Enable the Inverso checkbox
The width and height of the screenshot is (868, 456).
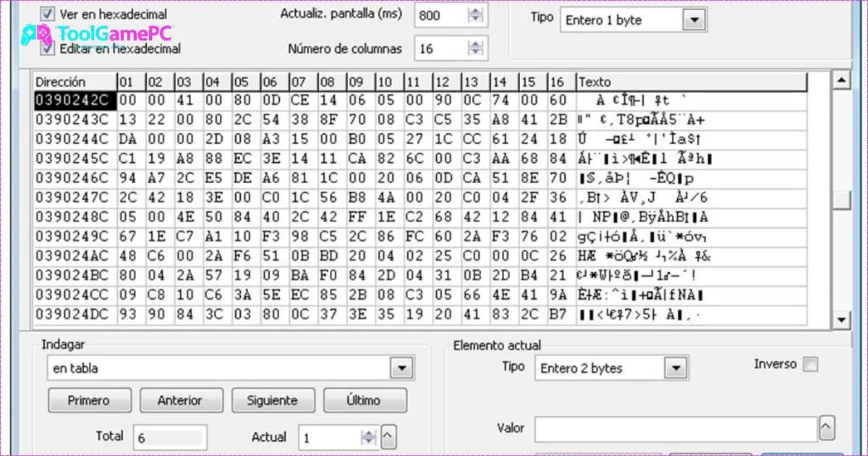tap(811, 365)
